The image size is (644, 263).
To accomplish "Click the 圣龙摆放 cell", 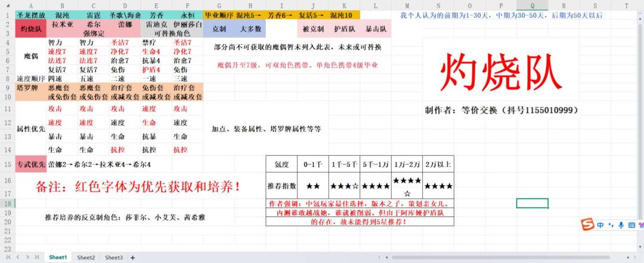I will [31, 15].
